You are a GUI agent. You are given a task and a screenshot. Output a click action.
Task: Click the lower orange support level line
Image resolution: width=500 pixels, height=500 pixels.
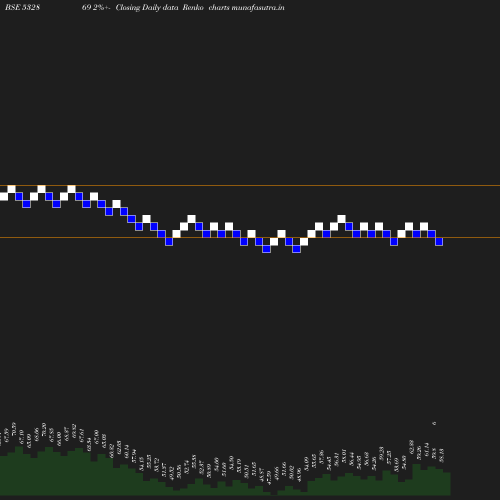[x=250, y=237]
